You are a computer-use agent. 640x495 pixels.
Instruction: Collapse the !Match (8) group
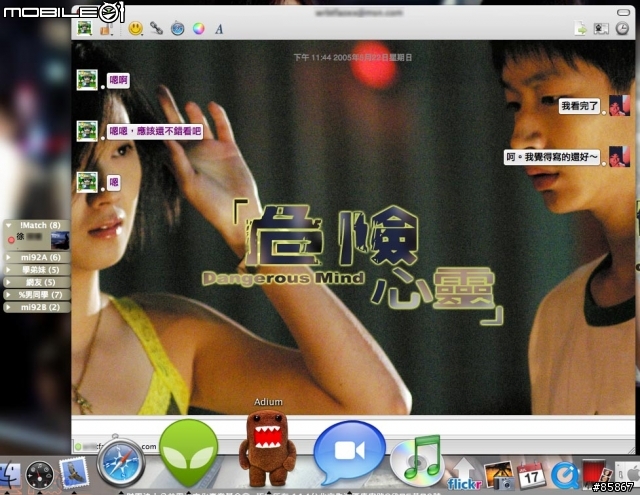[8, 225]
